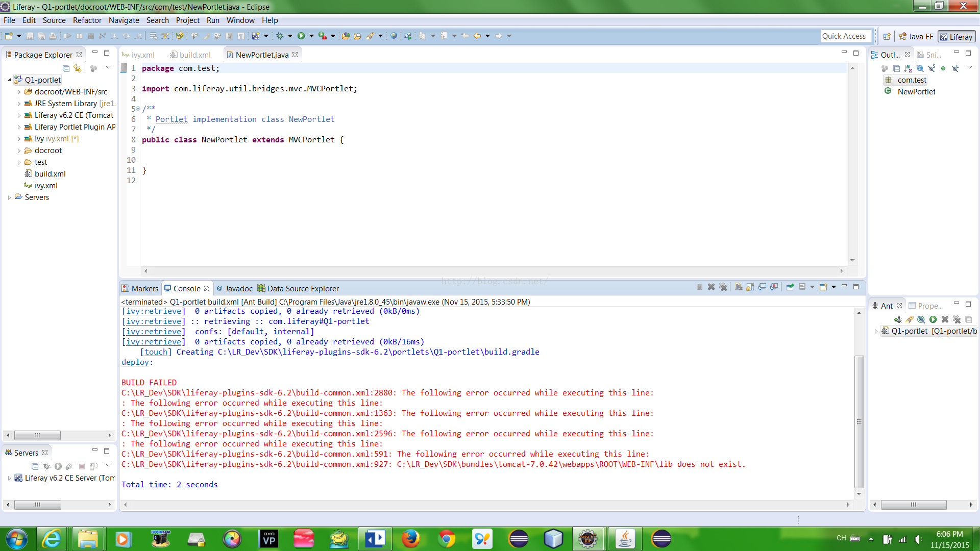
Task: Switch to the Java EE perspective
Action: 916,37
